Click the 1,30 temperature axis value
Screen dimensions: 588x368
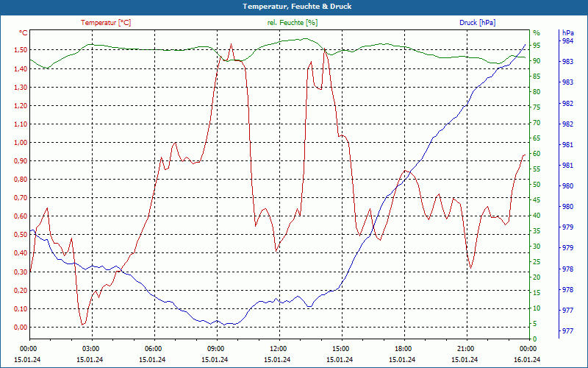tap(21, 87)
